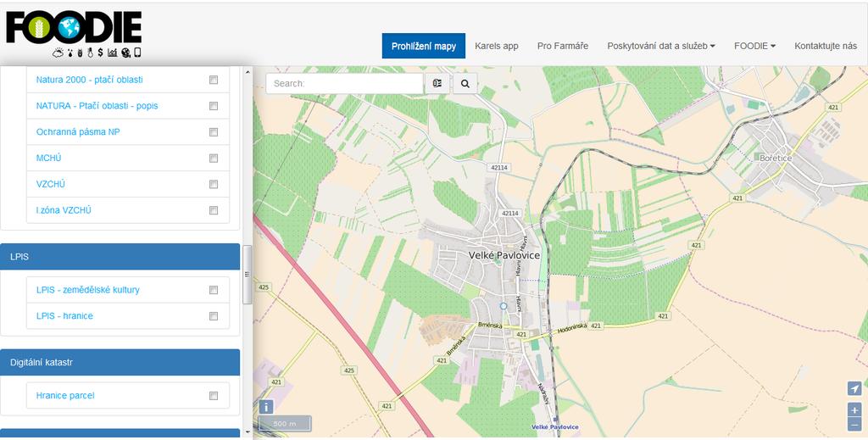Open the map layers icon beside search
The width and height of the screenshot is (868, 440).
[437, 84]
